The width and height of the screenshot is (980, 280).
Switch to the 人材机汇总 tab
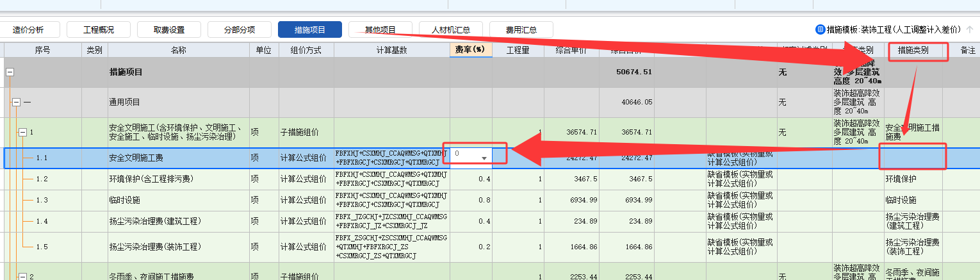(451, 29)
